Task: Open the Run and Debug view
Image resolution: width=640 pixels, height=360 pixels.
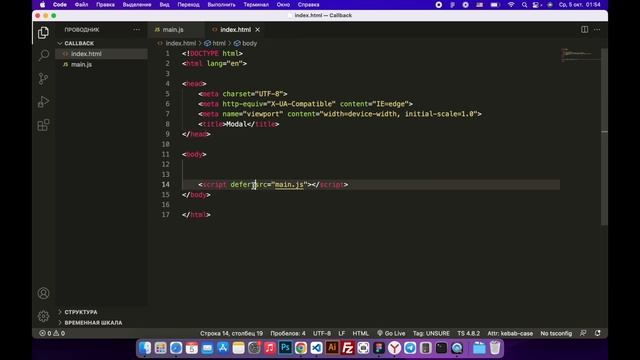Action: 43,102
